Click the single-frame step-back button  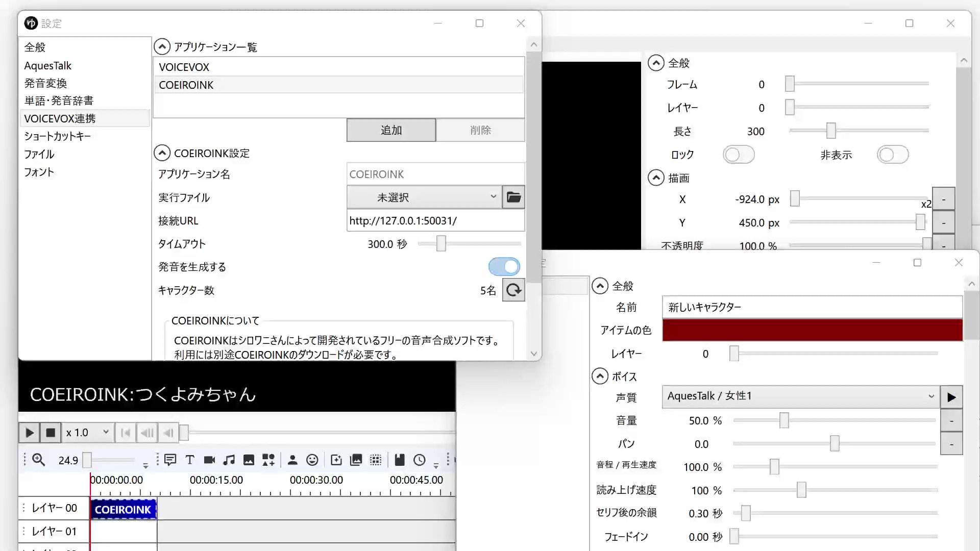168,433
